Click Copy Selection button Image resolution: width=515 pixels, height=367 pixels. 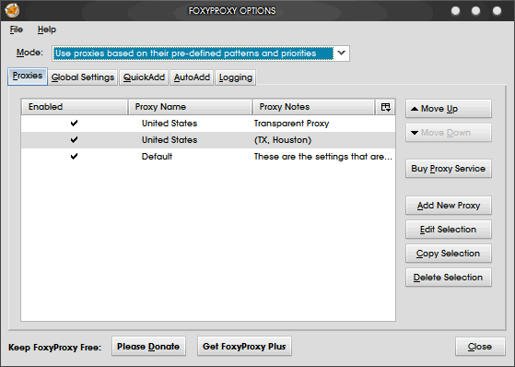(x=448, y=253)
